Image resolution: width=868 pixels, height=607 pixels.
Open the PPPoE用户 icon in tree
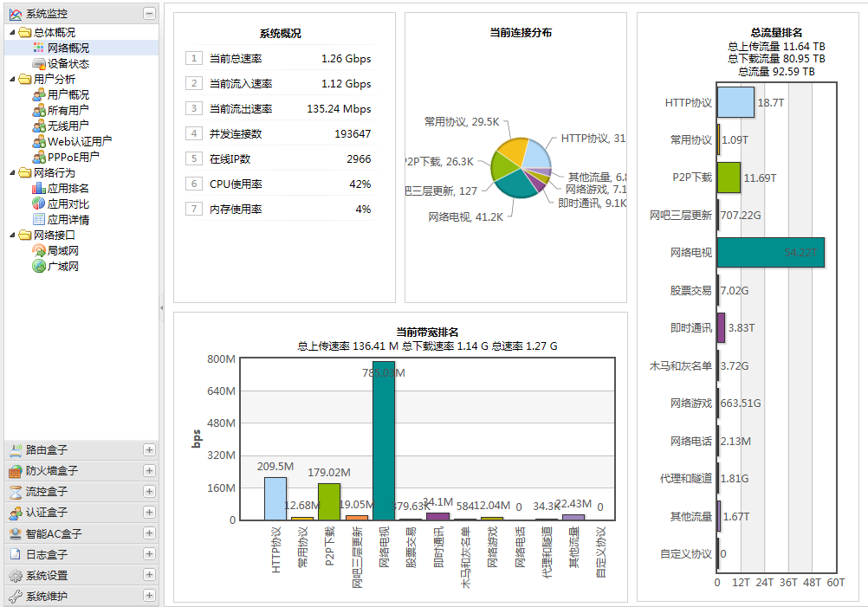tap(39, 158)
